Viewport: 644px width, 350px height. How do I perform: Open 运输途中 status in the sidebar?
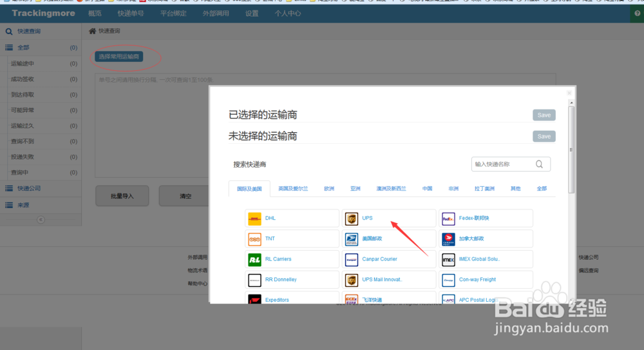[41, 64]
